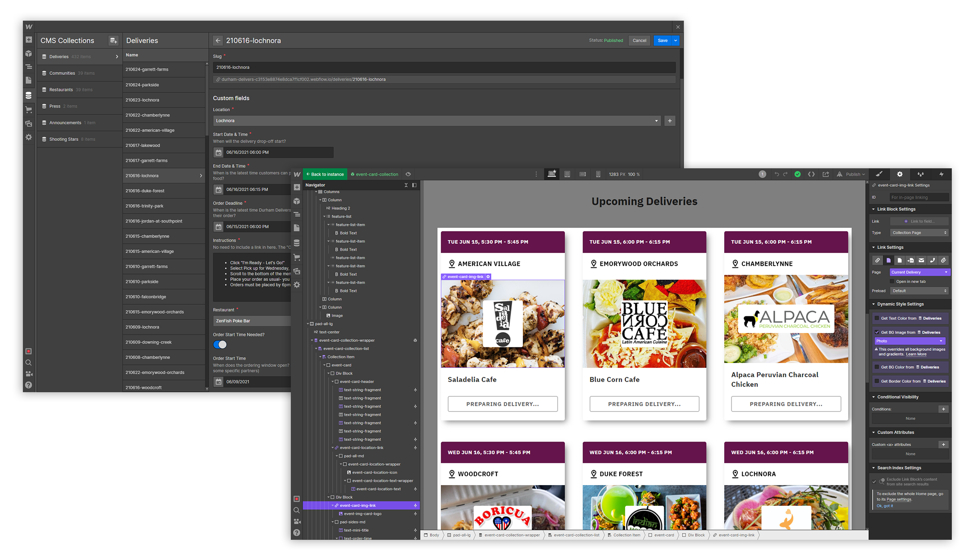
Task: Click Save button in CMS item editor
Action: point(663,40)
